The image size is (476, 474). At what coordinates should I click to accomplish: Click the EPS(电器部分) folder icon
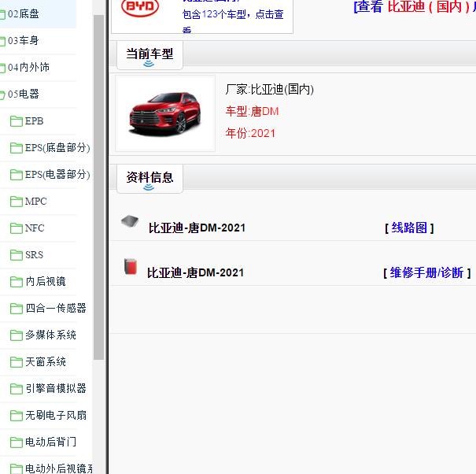(16, 175)
